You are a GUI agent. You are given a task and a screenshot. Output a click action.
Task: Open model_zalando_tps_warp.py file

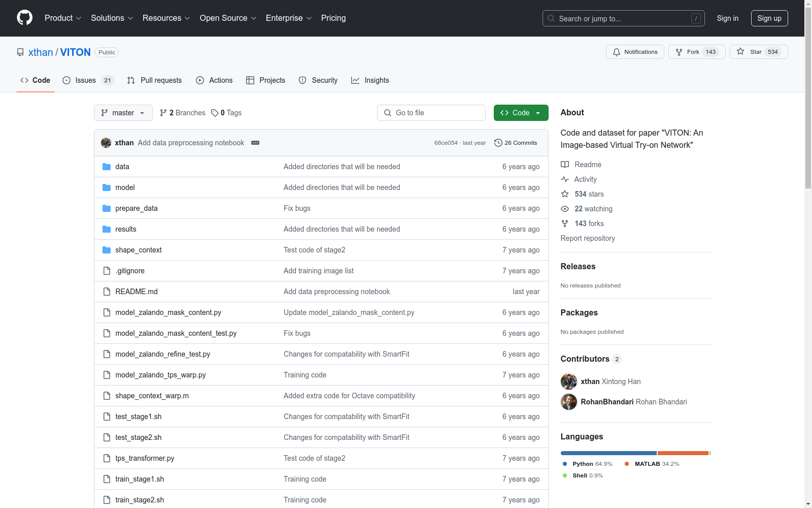point(160,375)
